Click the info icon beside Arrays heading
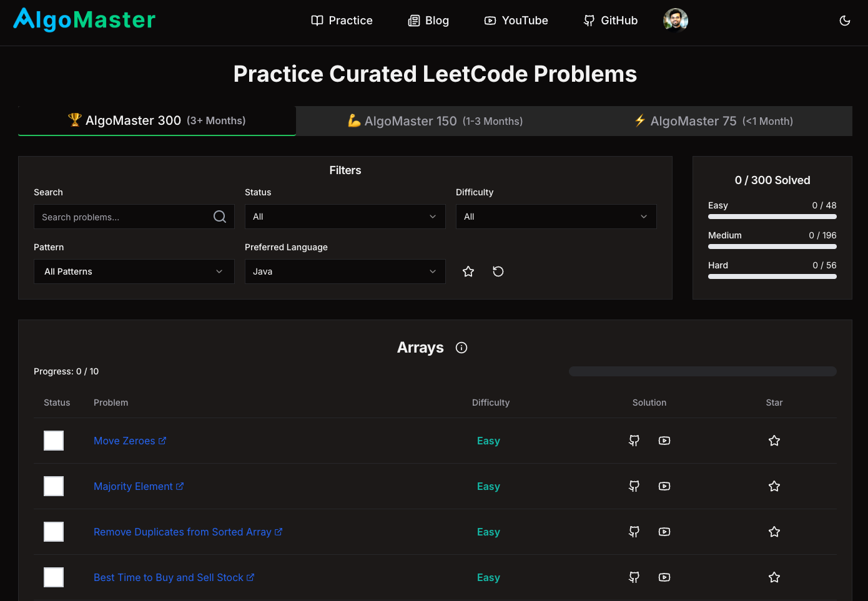The width and height of the screenshot is (868, 601). pos(461,348)
